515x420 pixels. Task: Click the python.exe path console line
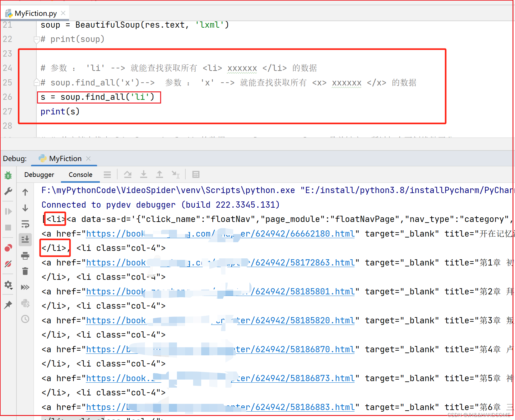(x=277, y=190)
